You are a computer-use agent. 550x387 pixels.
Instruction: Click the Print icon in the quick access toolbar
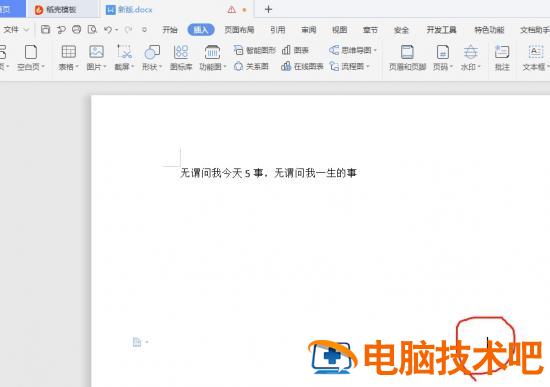(x=76, y=29)
